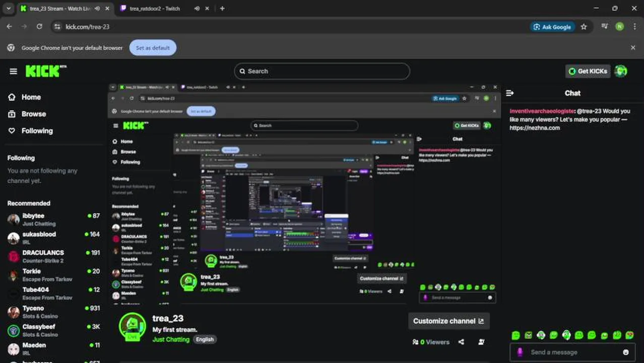Click the moderators icon beside share
The width and height of the screenshot is (644, 363).
pyautogui.click(x=481, y=342)
